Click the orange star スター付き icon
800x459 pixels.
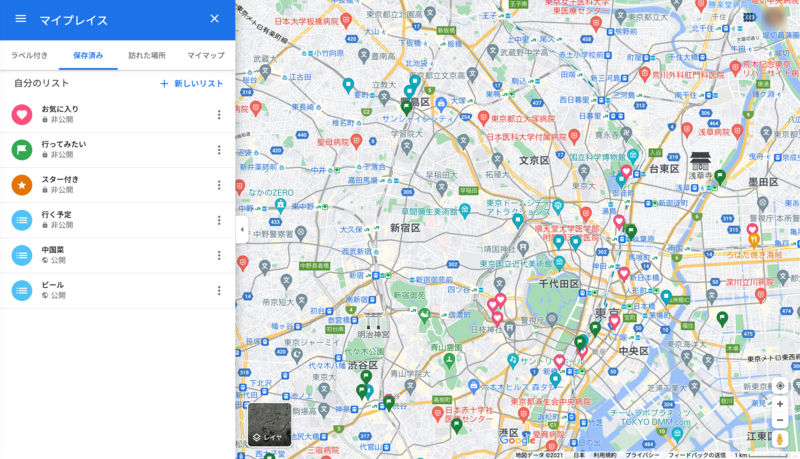[x=22, y=185]
